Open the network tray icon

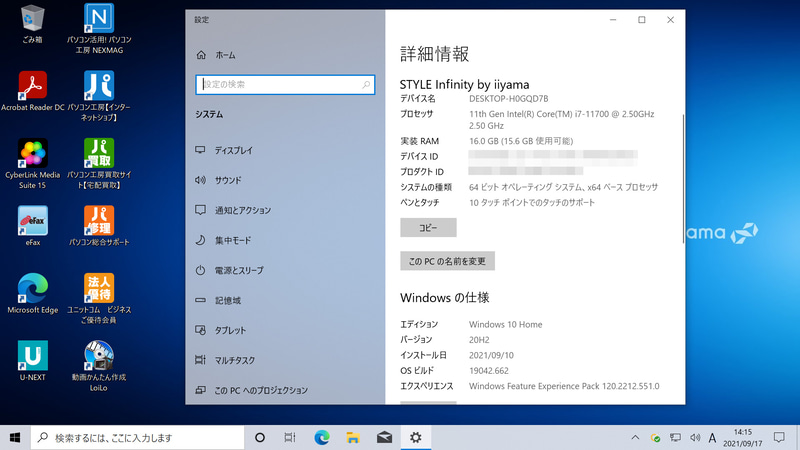(x=675, y=438)
